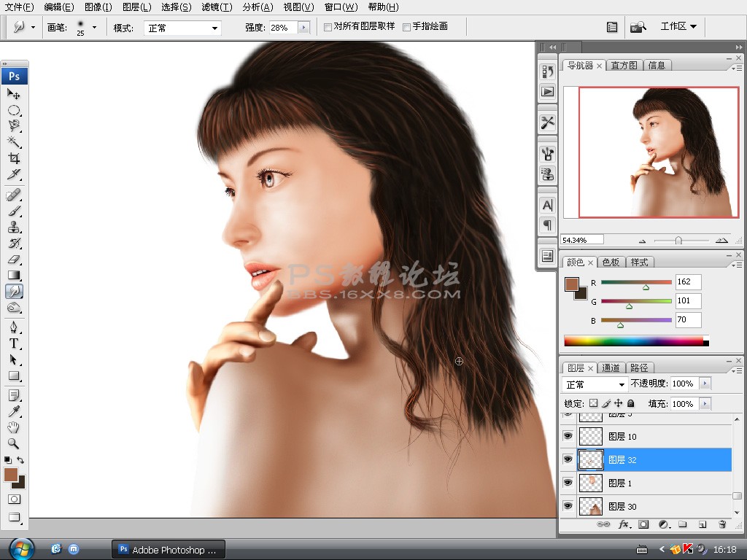Select the Elliptical Marquee tool

click(13, 111)
